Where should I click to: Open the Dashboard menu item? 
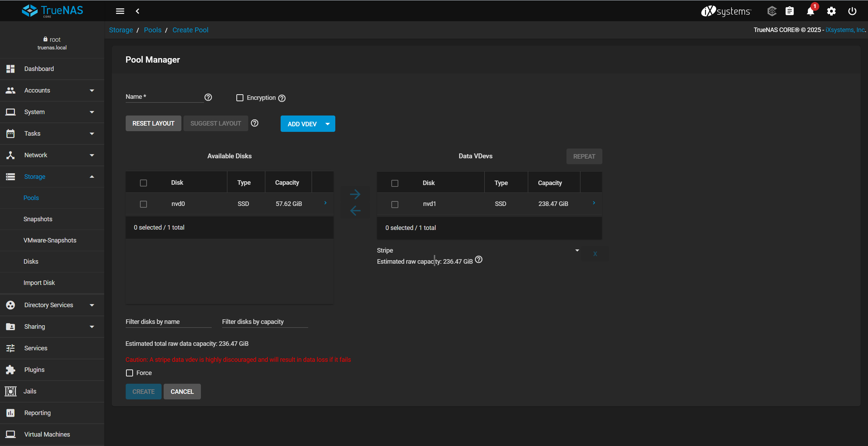(39, 69)
